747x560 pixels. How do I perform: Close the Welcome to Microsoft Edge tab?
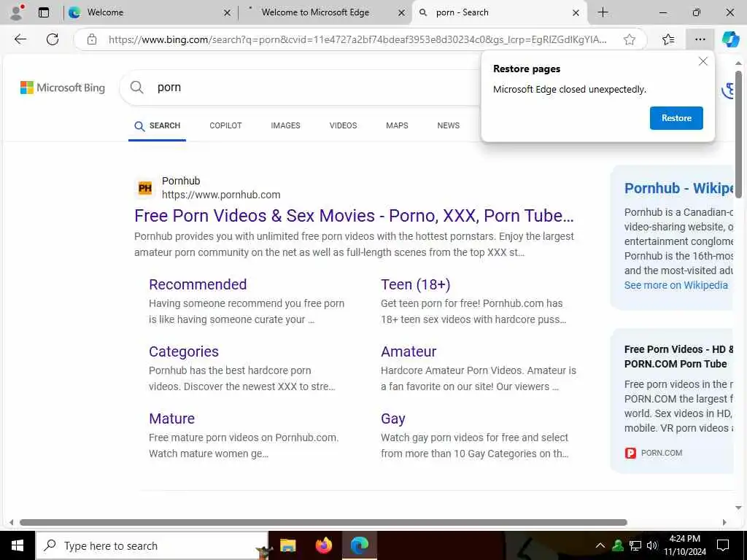click(x=402, y=13)
